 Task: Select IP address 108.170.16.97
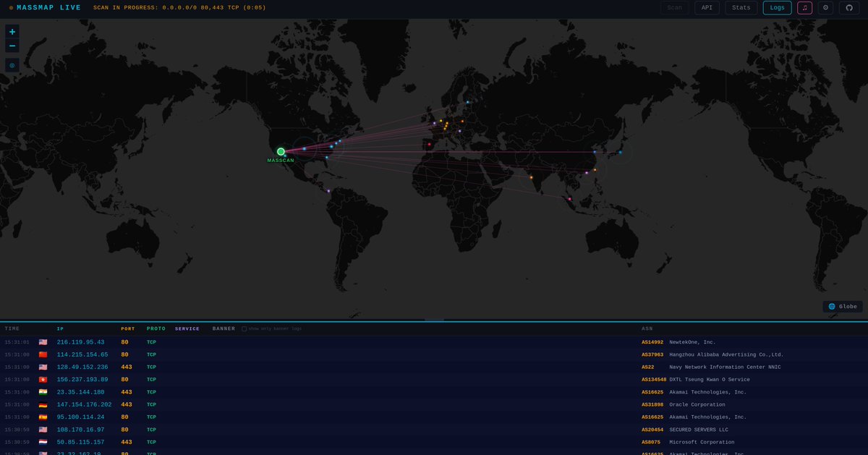point(80,430)
